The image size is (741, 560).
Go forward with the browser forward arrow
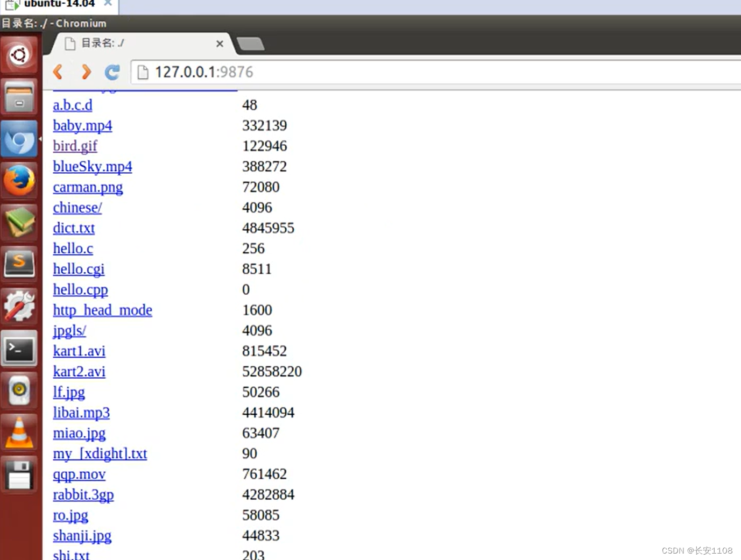coord(86,72)
